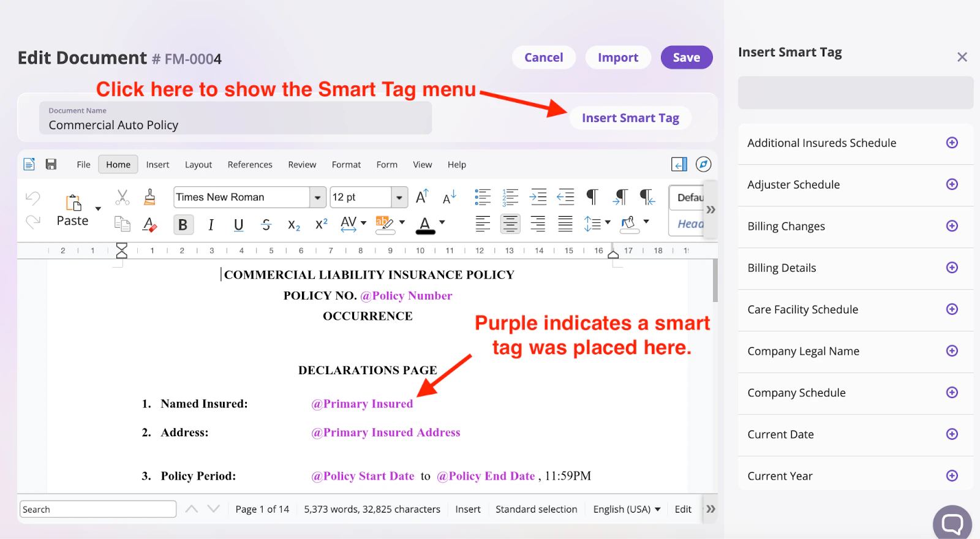Click the Clear Formatting icon
Image resolution: width=980 pixels, height=539 pixels.
coord(149,225)
